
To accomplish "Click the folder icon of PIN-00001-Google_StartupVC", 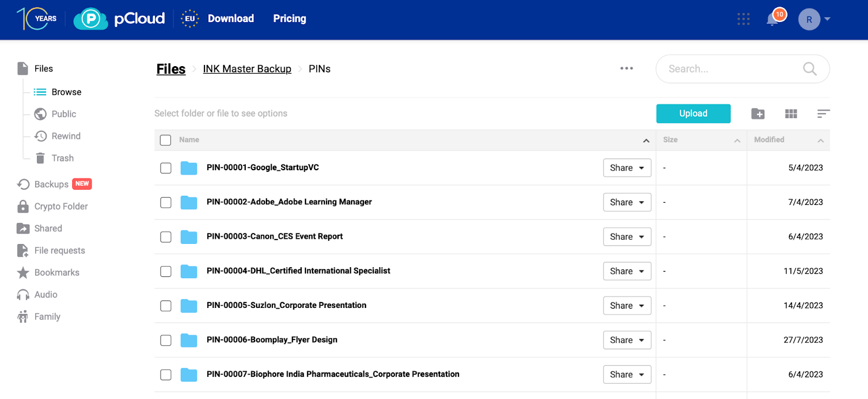I will click(189, 168).
